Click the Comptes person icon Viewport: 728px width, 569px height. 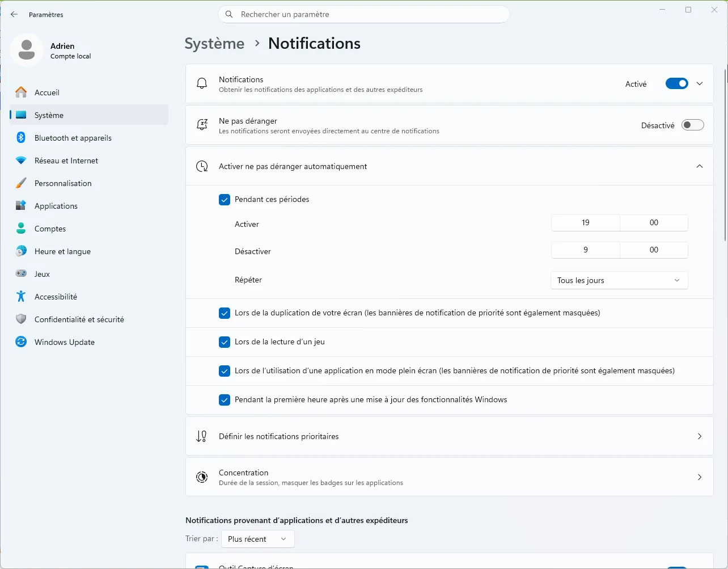21,228
